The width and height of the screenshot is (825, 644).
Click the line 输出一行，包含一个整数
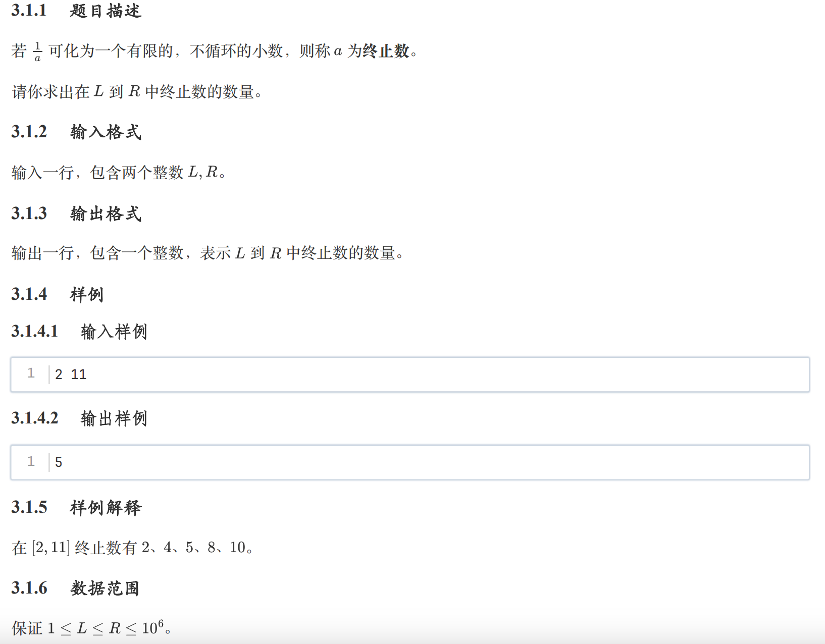207,253
